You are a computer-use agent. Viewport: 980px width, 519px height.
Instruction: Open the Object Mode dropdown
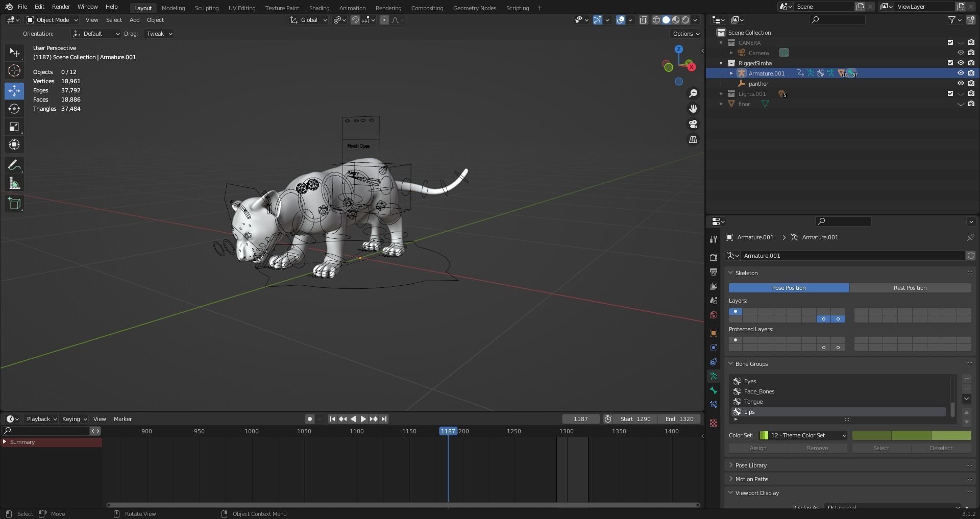(52, 20)
